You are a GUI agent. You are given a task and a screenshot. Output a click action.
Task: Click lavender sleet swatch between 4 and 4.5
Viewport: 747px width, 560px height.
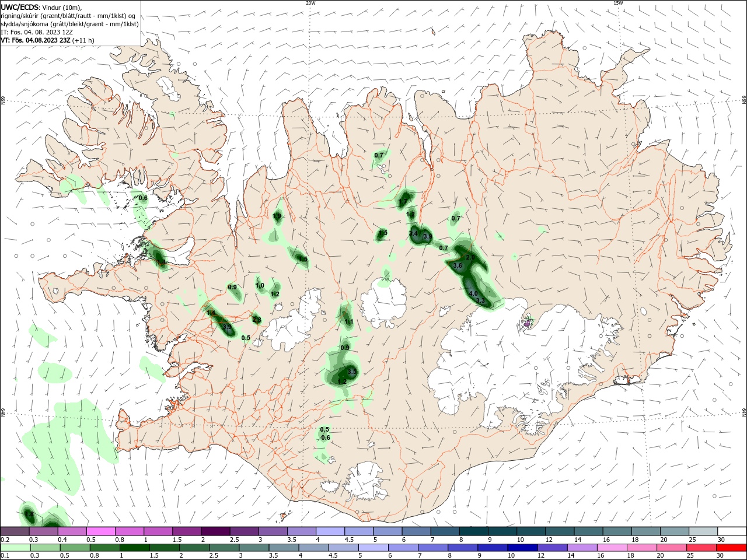(x=330, y=531)
